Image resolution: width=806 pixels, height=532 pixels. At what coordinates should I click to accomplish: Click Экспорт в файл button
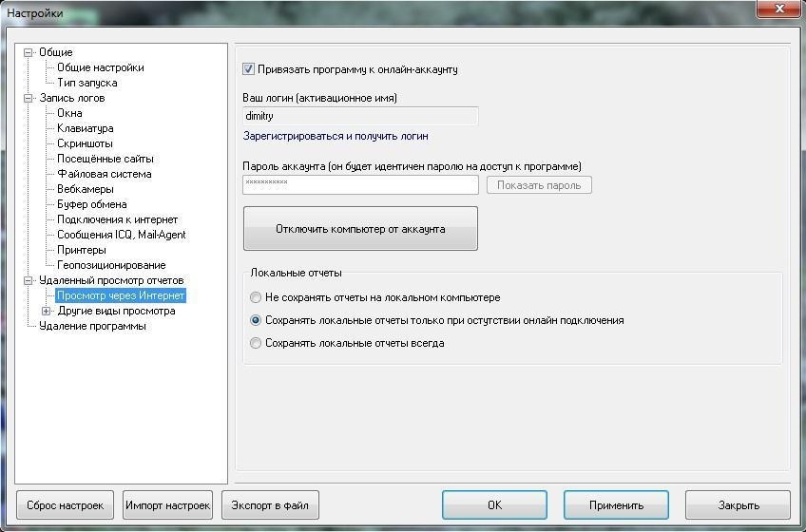[270, 505]
